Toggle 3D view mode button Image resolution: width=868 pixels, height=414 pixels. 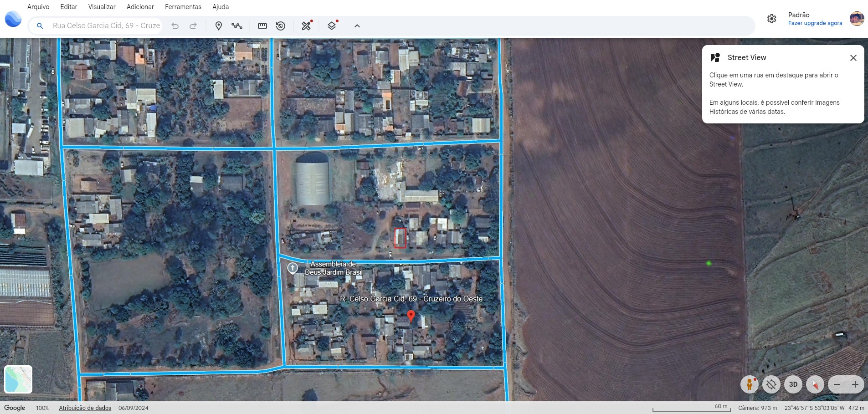(x=793, y=384)
